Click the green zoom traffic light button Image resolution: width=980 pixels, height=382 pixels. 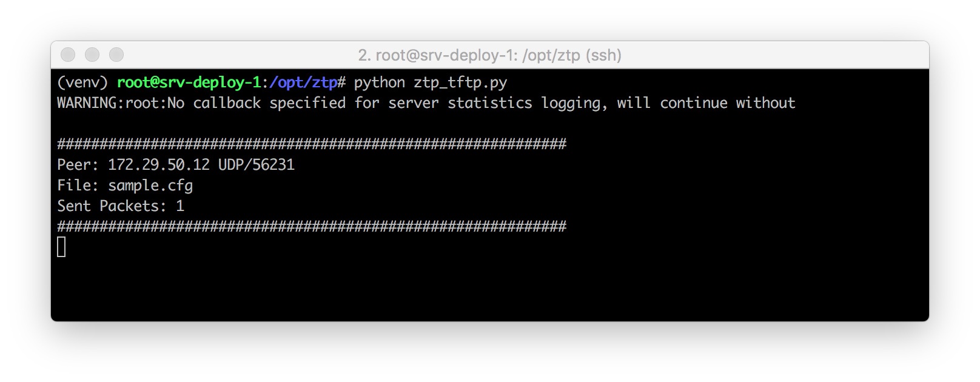tap(116, 55)
